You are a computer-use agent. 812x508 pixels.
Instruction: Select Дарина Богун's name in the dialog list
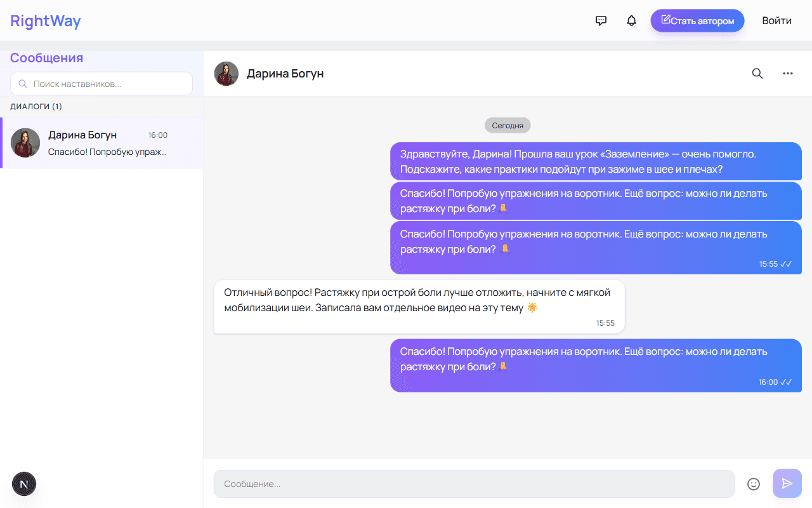point(82,135)
